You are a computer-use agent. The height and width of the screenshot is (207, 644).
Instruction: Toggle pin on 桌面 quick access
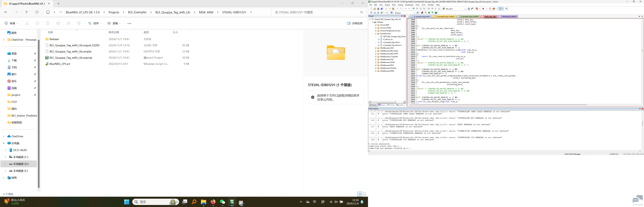pyautogui.click(x=35, y=54)
